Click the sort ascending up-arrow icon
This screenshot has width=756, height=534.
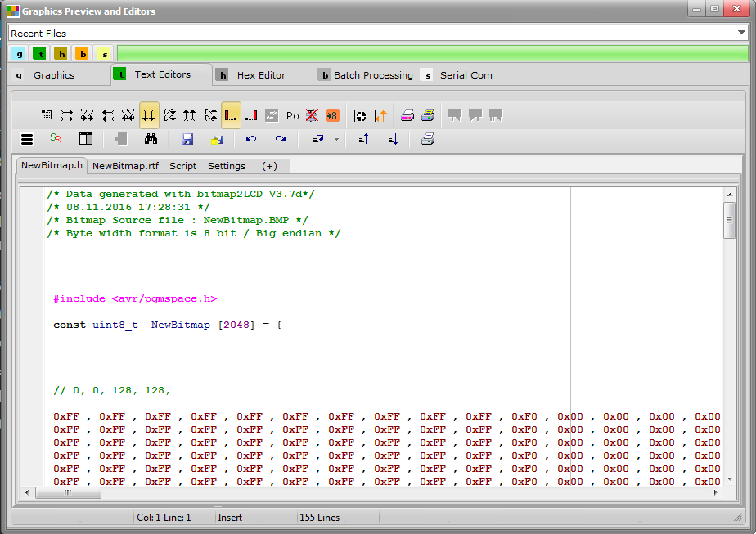pyautogui.click(x=363, y=139)
